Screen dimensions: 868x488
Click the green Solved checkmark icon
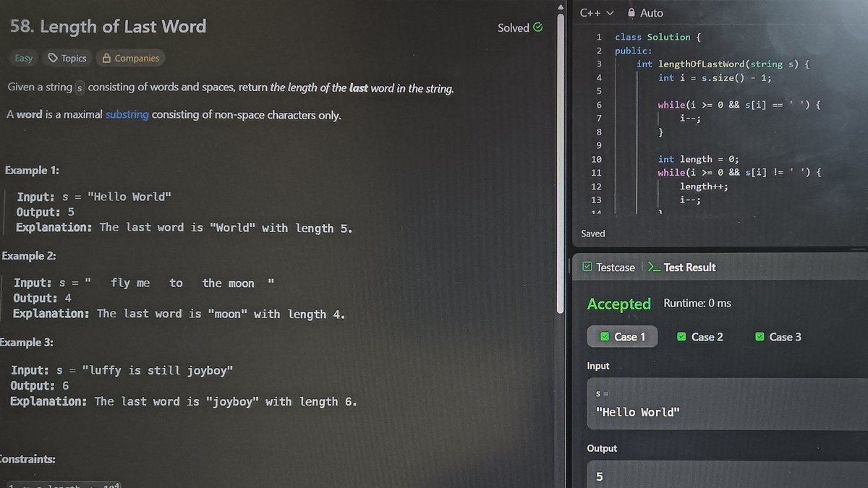(x=537, y=27)
